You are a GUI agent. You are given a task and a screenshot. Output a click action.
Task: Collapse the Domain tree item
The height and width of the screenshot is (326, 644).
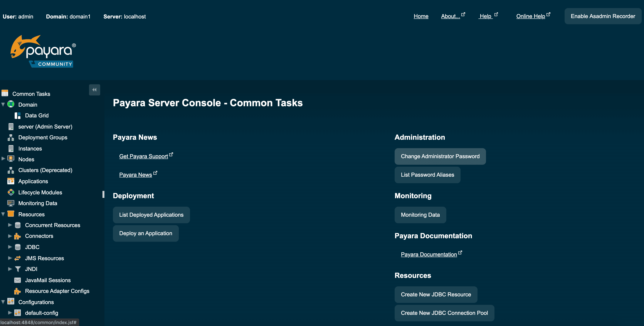click(3, 104)
